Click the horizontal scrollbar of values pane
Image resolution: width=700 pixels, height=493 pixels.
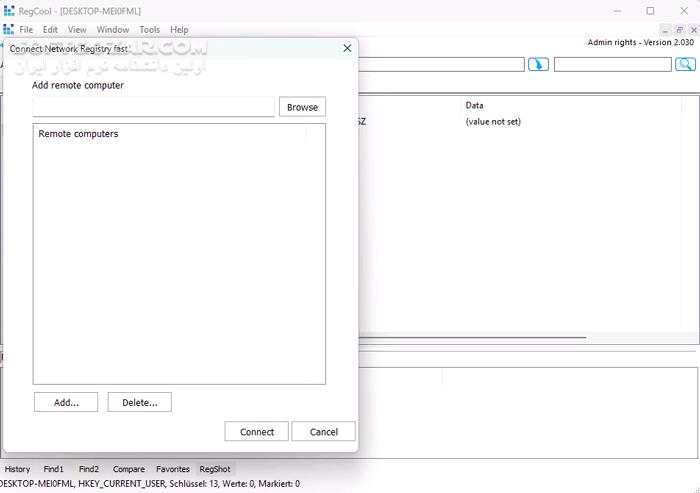pyautogui.click(x=472, y=338)
